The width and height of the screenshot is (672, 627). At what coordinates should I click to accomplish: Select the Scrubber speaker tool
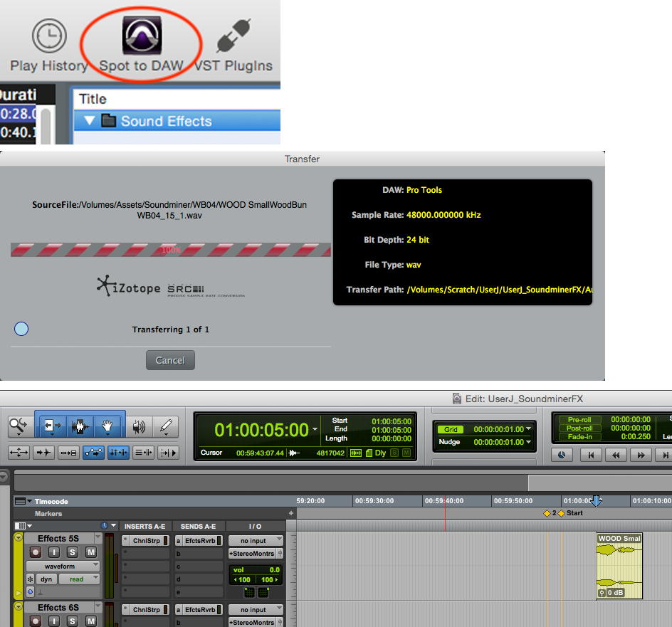point(139,426)
